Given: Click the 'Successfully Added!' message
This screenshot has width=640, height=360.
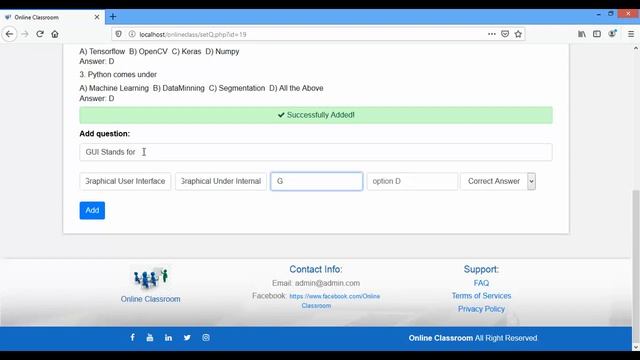Looking at the screenshot, I should [316, 115].
